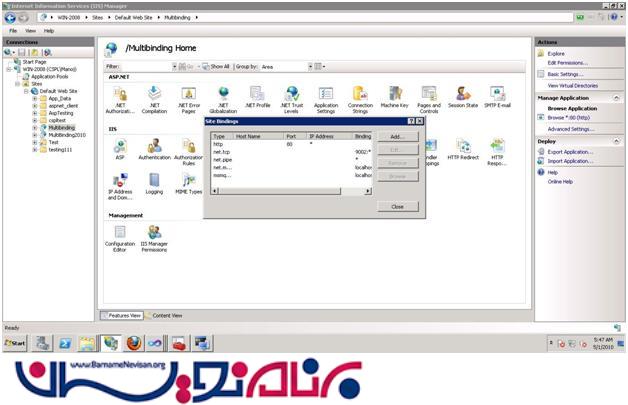Open the IIS Authorization Rules feature

(189, 152)
